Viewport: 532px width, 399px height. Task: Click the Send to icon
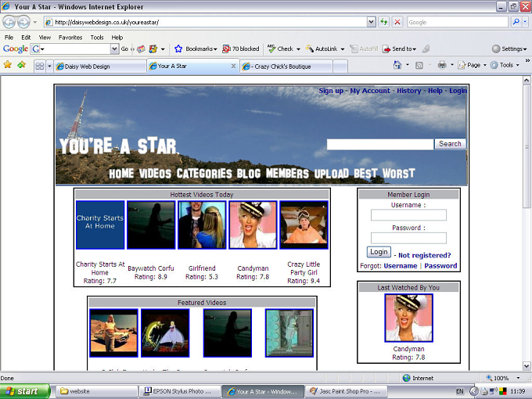386,49
